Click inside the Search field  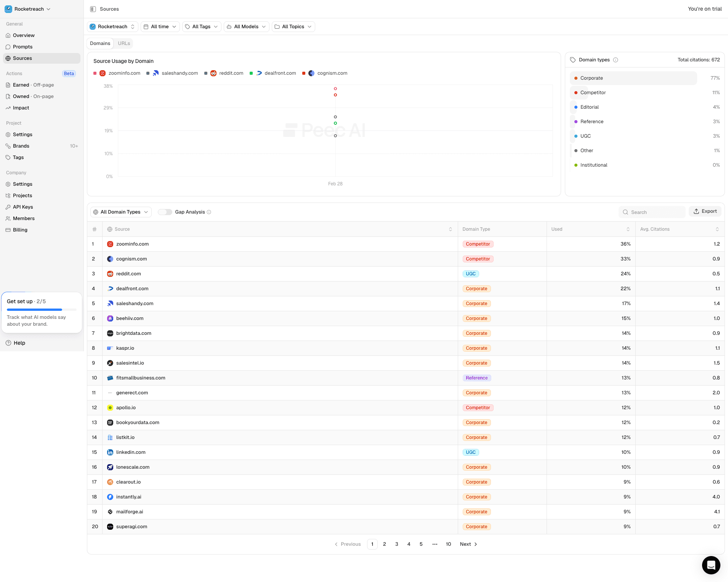652,212
